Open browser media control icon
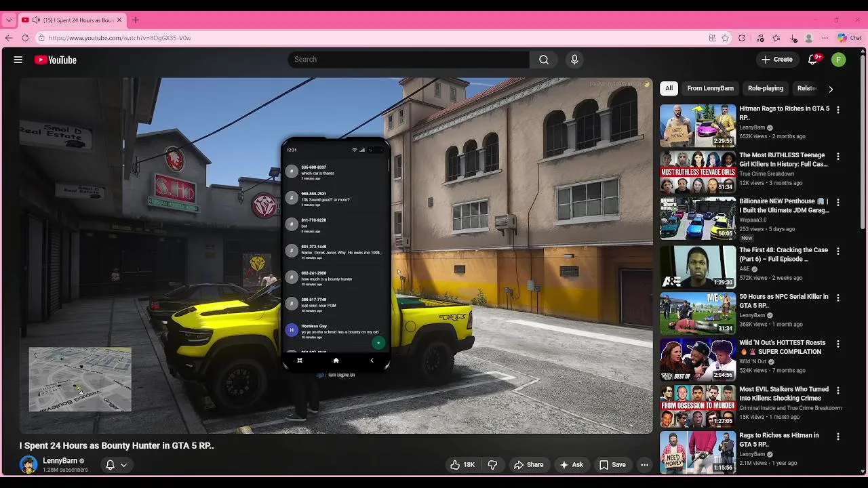 [x=760, y=38]
